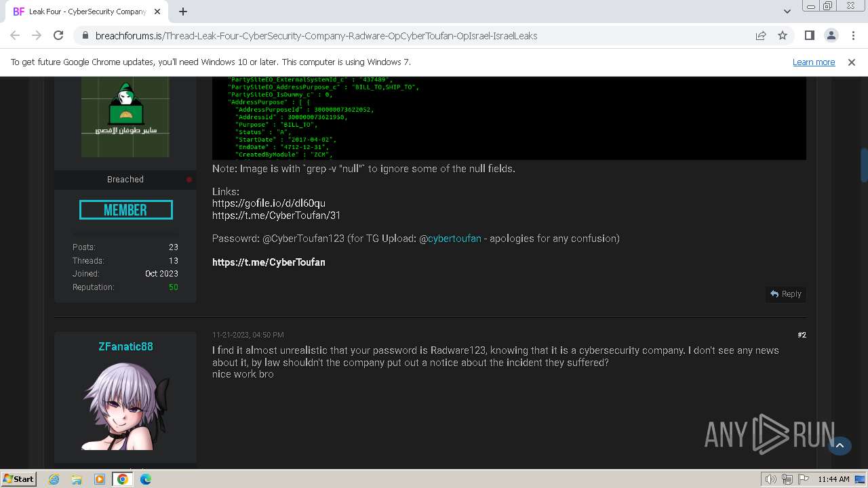
Task: Click the green terminal screenshot image
Action: tap(509, 118)
